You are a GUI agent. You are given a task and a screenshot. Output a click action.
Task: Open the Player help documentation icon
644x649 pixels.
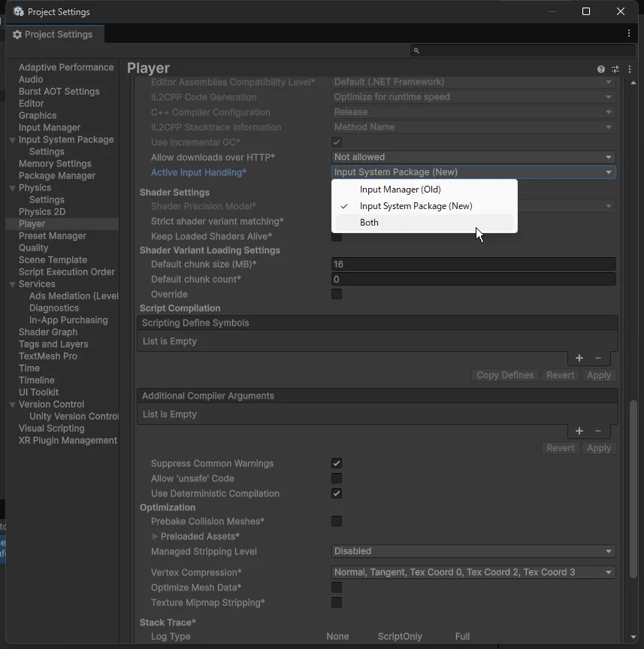click(x=601, y=69)
